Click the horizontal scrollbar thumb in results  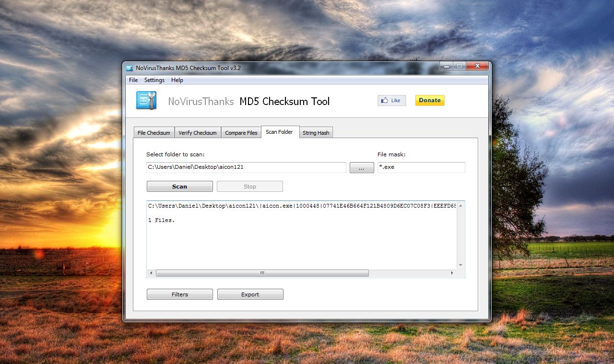(x=262, y=273)
